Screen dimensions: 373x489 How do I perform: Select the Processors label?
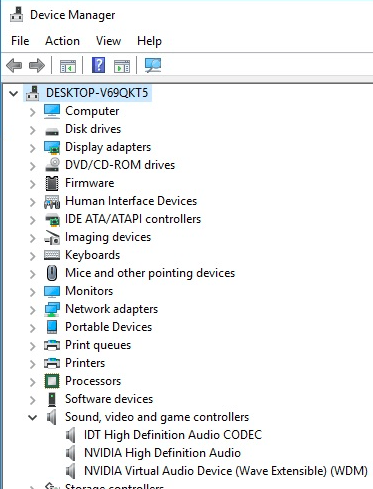tap(93, 381)
